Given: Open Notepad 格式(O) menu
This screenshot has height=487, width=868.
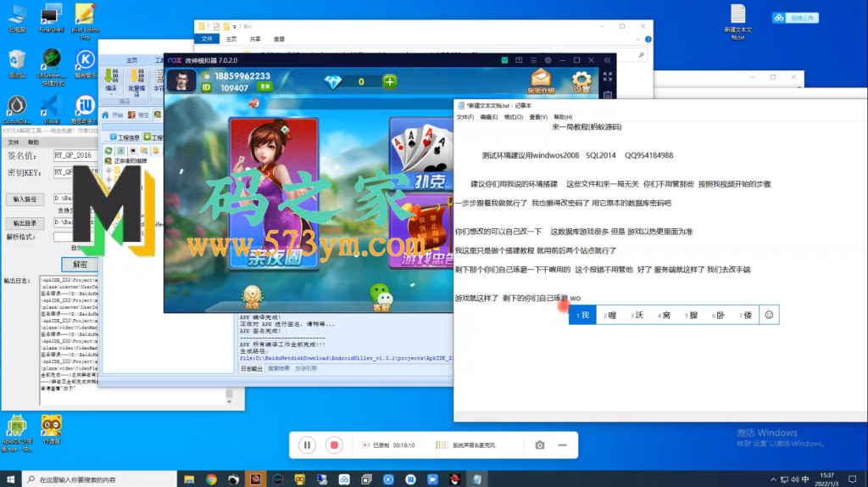Looking at the screenshot, I should point(513,117).
